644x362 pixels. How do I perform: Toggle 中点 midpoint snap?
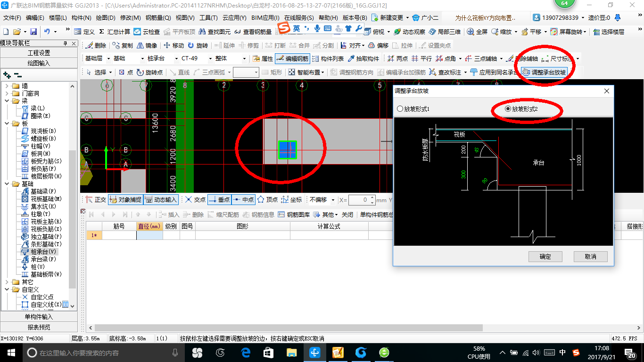click(x=243, y=200)
